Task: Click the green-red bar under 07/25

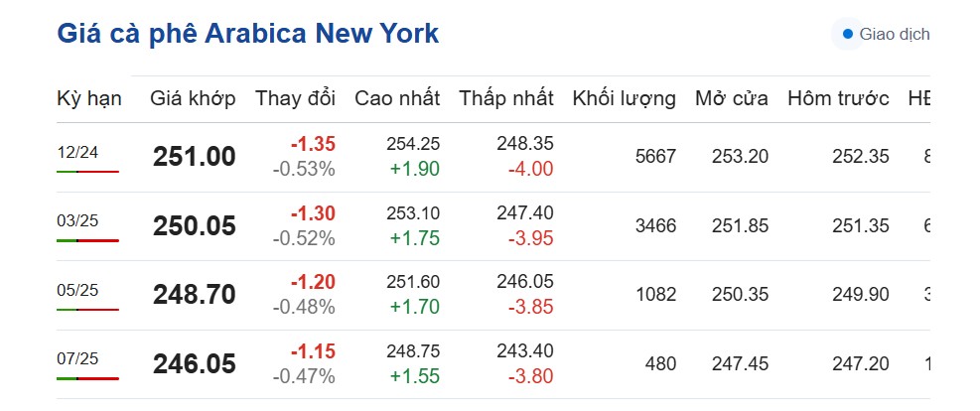Action: pyautogui.click(x=87, y=378)
